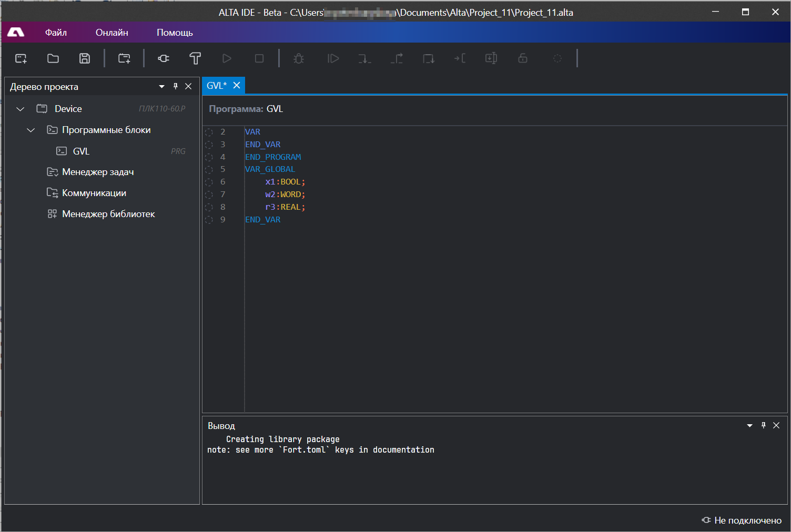Collapse the Программные блоки node

(x=31, y=130)
